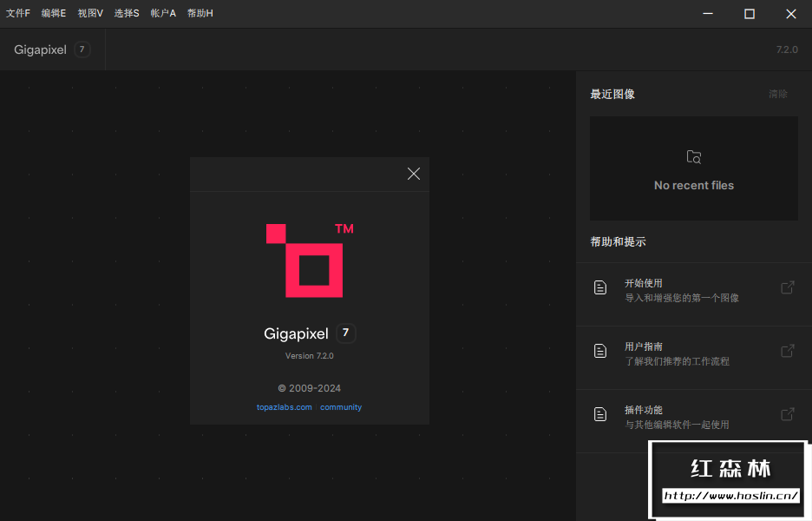The height and width of the screenshot is (521, 812).
Task: Close the Gigapixel application window
Action: (x=791, y=14)
